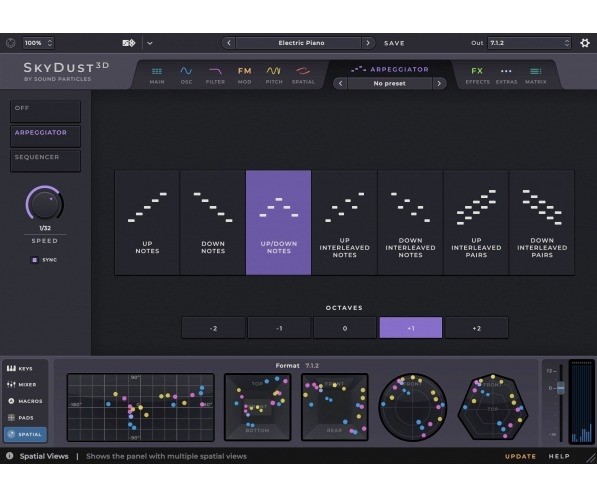Select Down Interleaved Pairs pattern
Screen dimensions: 597x497
click(x=542, y=222)
